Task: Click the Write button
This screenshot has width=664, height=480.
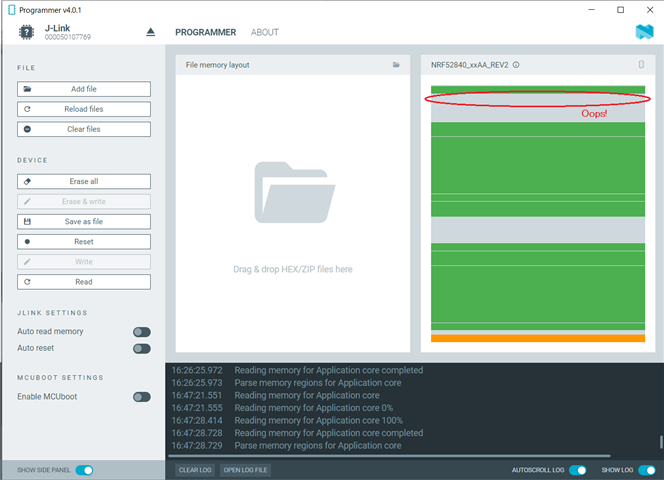Action: click(84, 262)
